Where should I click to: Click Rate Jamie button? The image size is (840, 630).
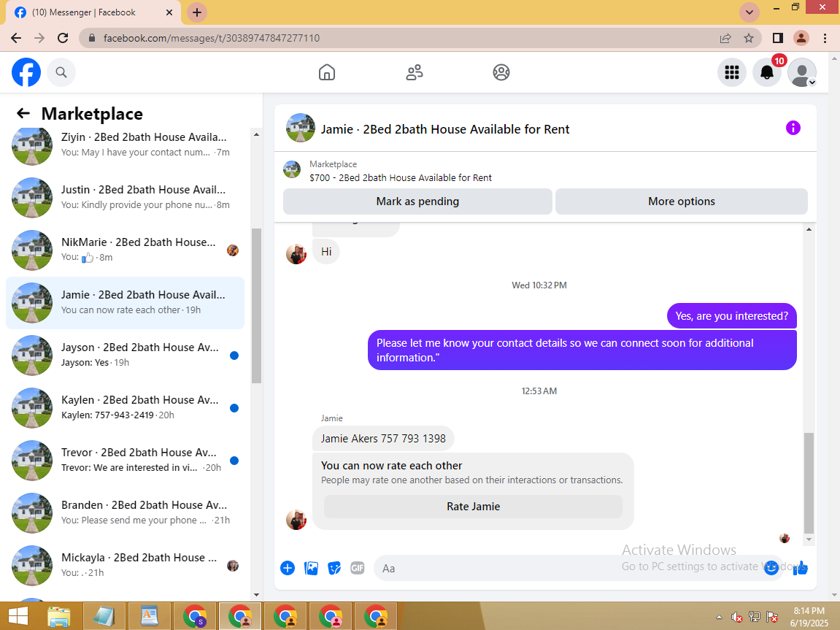[473, 506]
